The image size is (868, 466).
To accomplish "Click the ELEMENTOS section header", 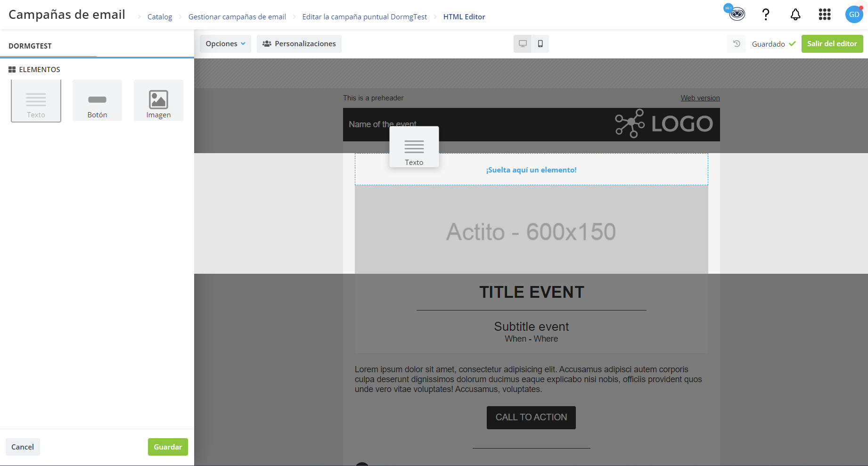I will click(x=34, y=70).
